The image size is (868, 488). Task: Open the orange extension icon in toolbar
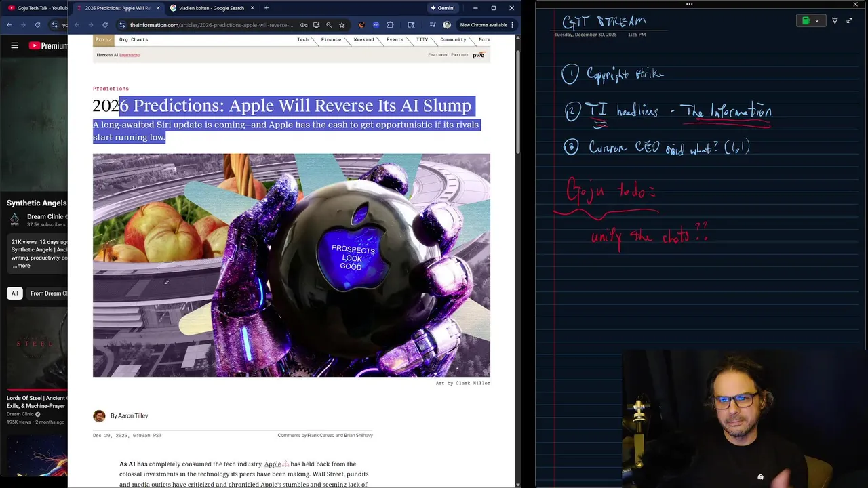361,25
